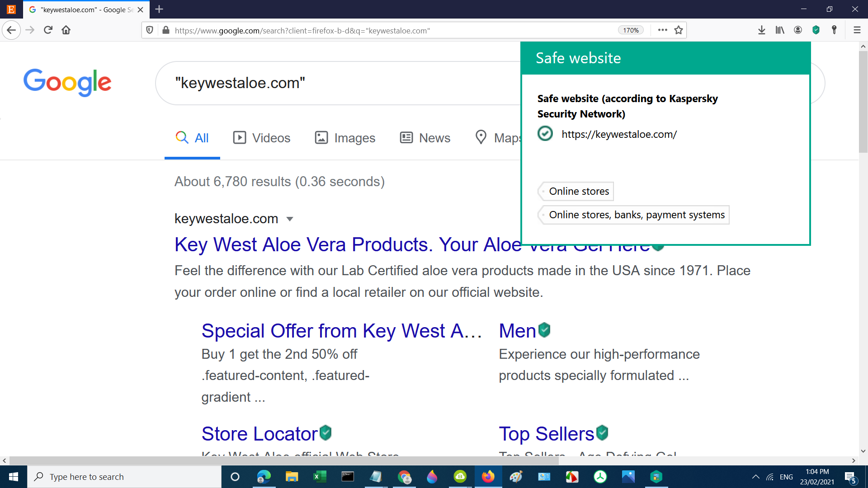This screenshot has height=488, width=868.
Task: Click the Kaspersky Protection shield toolbar icon
Action: [x=816, y=30]
